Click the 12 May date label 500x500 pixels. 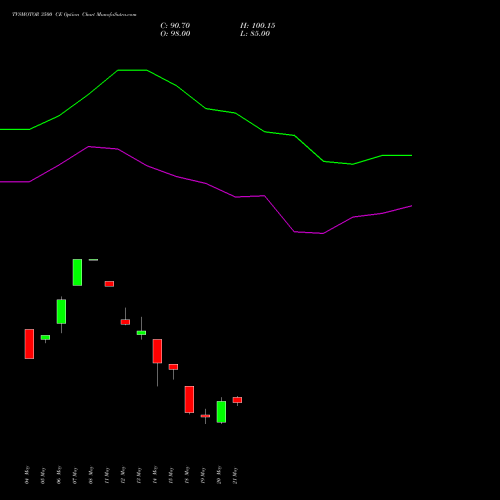123,475
